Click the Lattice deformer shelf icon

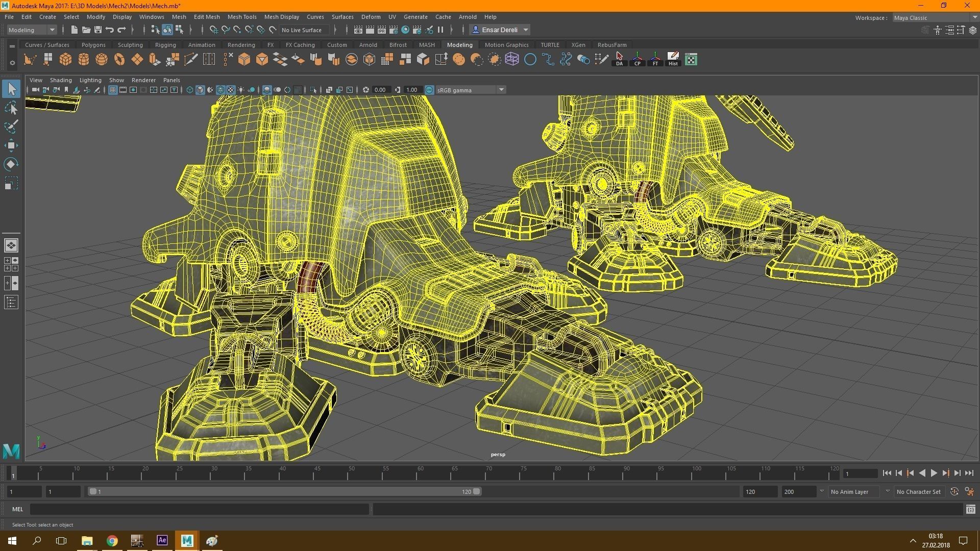(x=512, y=60)
